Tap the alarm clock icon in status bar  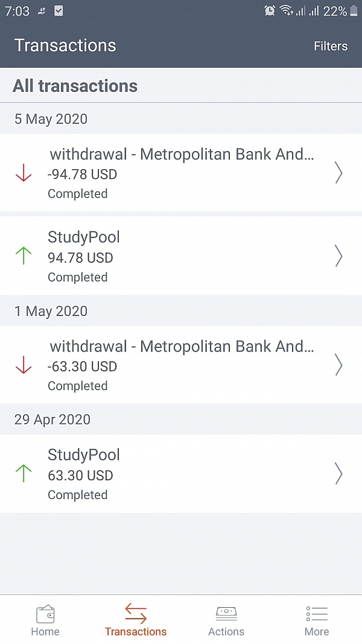tap(269, 10)
